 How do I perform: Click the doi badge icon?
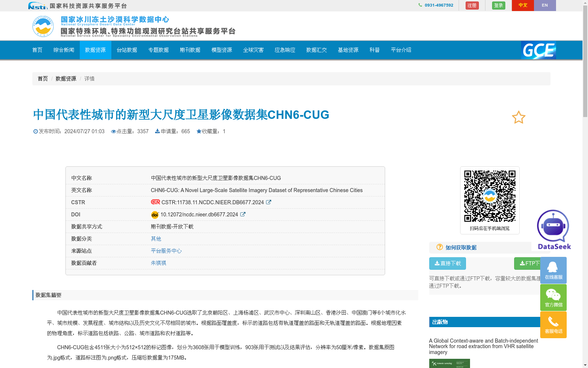pos(155,215)
